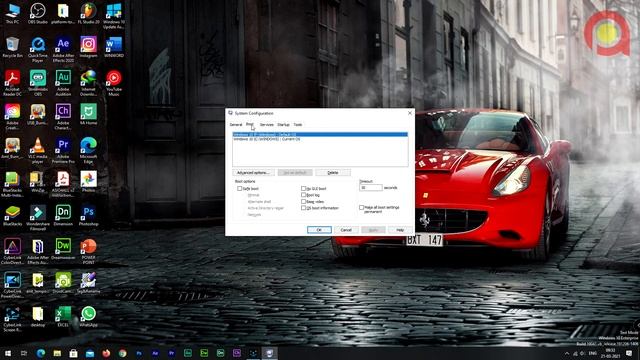Click the Help button
The height and width of the screenshot is (360, 640).
[x=400, y=230]
